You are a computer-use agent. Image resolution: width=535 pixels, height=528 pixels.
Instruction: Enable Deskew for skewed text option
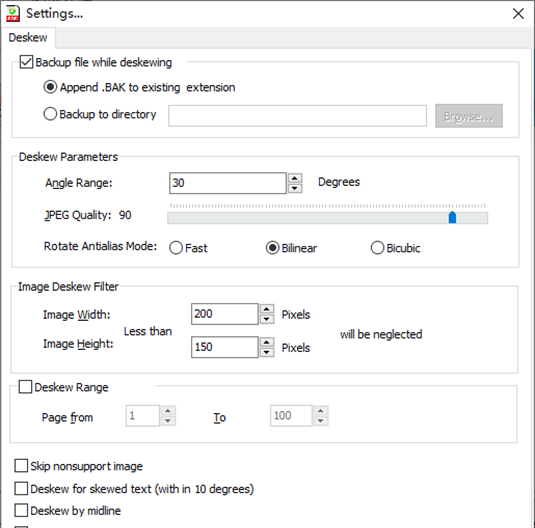pyautogui.click(x=21, y=488)
